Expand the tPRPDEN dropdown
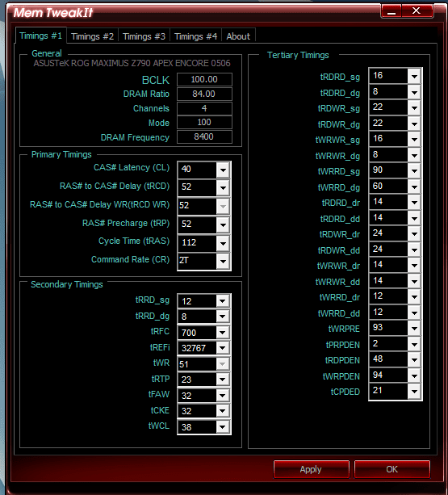 point(414,345)
